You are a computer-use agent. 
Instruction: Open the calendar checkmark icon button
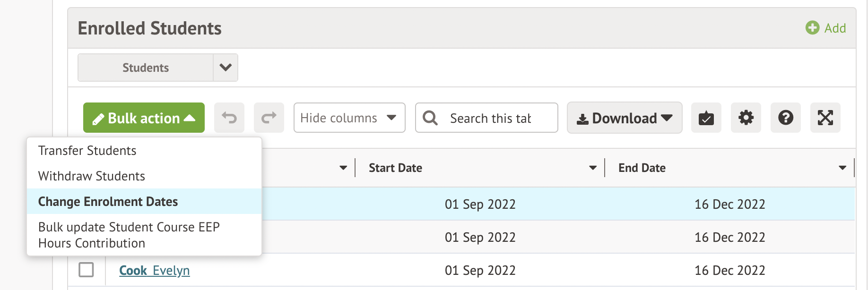tap(706, 118)
